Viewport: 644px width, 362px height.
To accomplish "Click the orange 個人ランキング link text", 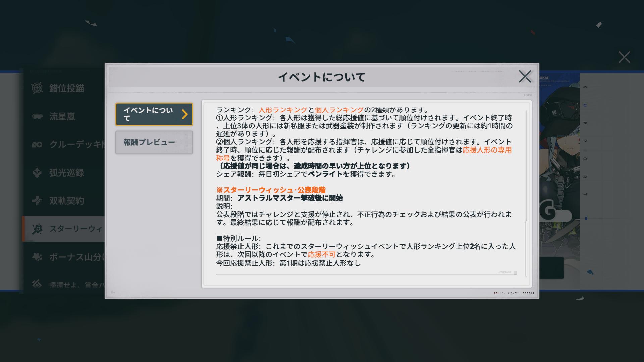I will tap(339, 110).
